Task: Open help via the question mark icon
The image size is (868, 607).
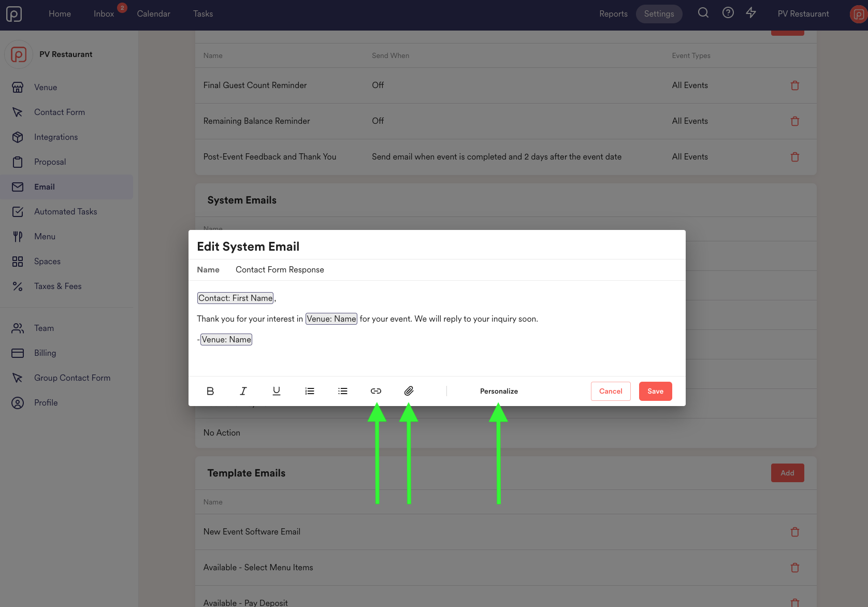Action: tap(728, 12)
